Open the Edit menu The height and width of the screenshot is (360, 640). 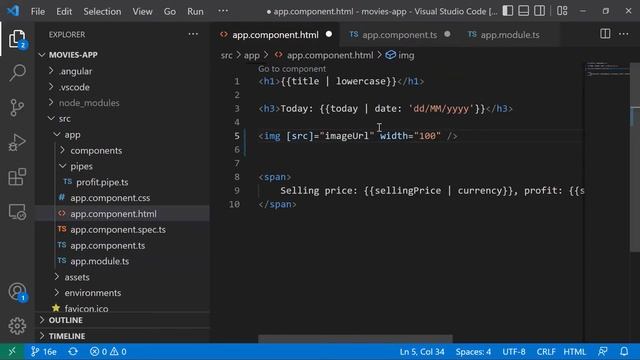pyautogui.click(x=64, y=11)
